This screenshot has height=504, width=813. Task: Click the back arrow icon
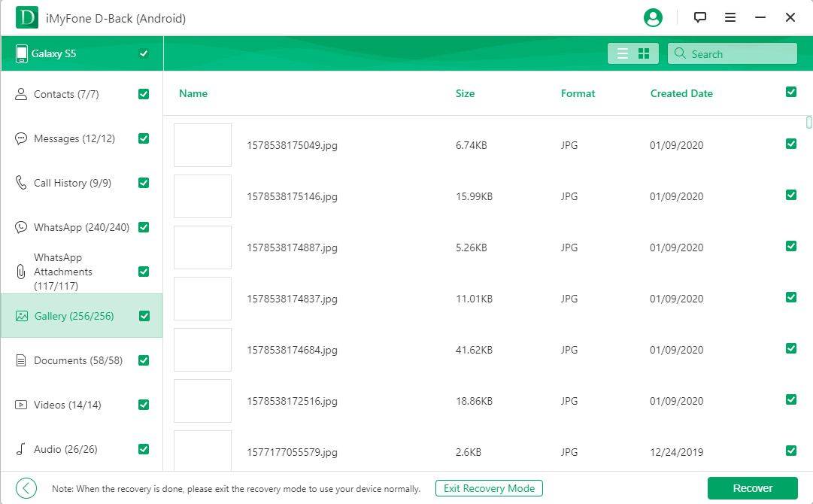coord(26,488)
